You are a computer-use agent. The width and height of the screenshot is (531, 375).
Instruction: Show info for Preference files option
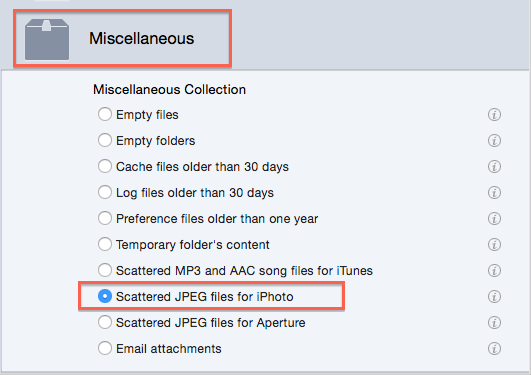494,218
